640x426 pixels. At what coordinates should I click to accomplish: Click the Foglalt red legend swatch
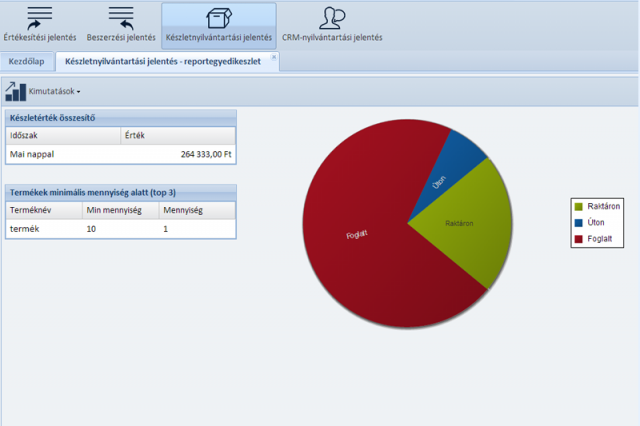(x=579, y=240)
